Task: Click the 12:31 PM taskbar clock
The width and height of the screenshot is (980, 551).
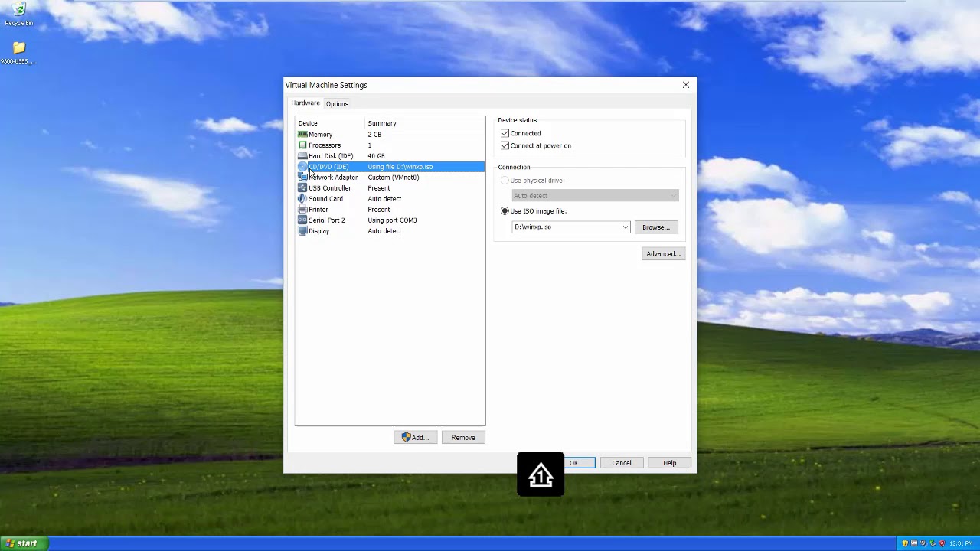Action: (x=961, y=543)
